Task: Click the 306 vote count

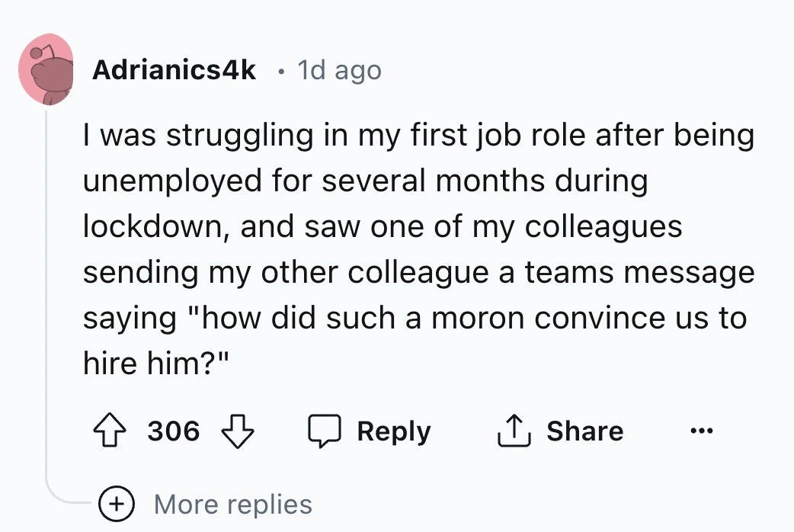Action: [x=173, y=431]
